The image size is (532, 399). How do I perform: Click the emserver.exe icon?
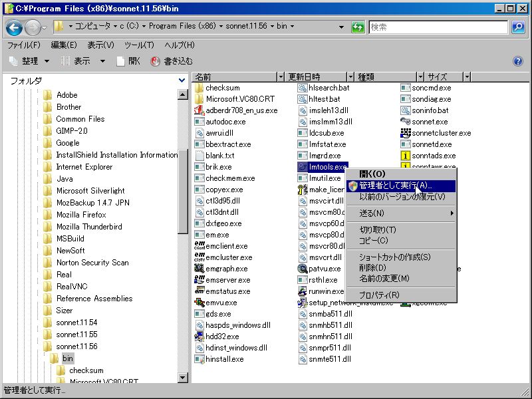(x=199, y=280)
